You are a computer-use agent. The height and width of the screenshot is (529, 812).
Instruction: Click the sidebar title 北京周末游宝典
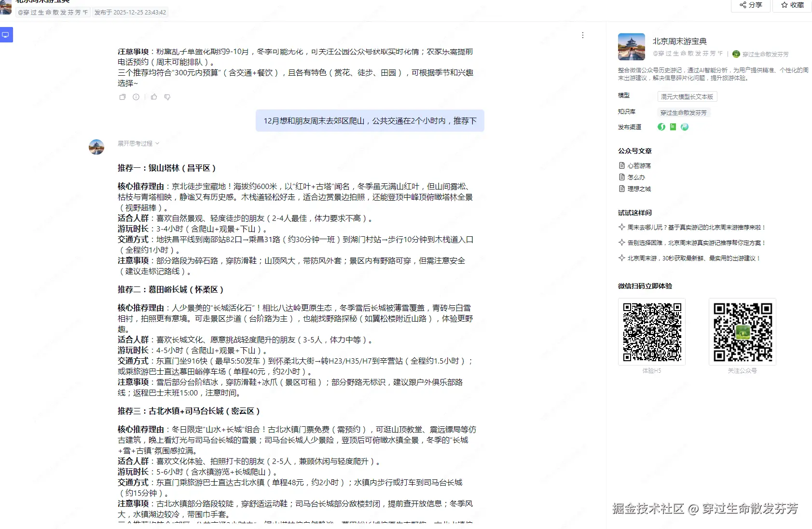click(x=680, y=41)
